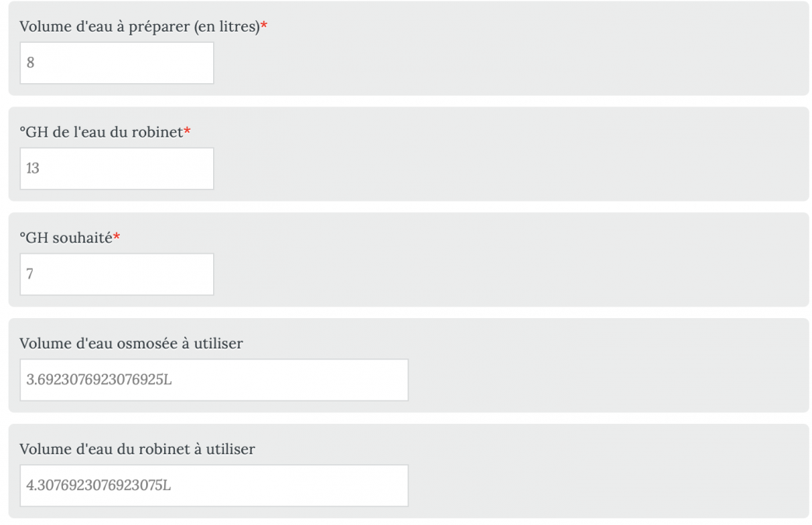This screenshot has width=812, height=525.
Task: Click the "Volume d'eau à préparer (en litres)" label
Action: tap(139, 26)
